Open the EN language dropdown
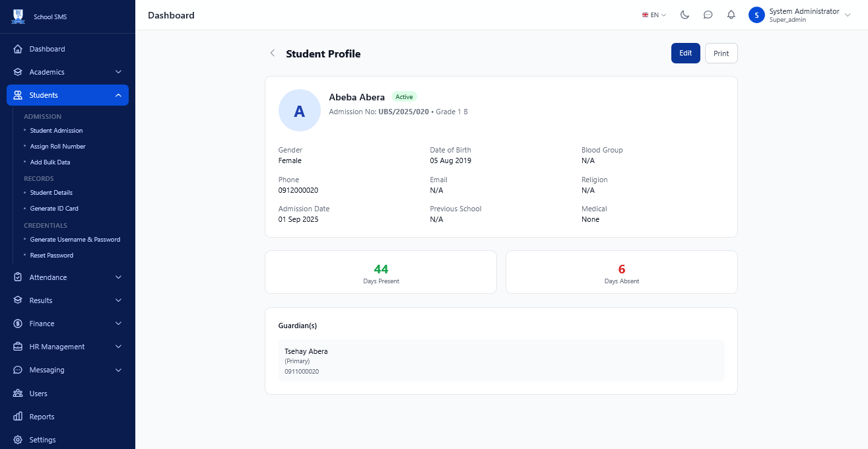The height and width of the screenshot is (449, 868). pyautogui.click(x=654, y=15)
